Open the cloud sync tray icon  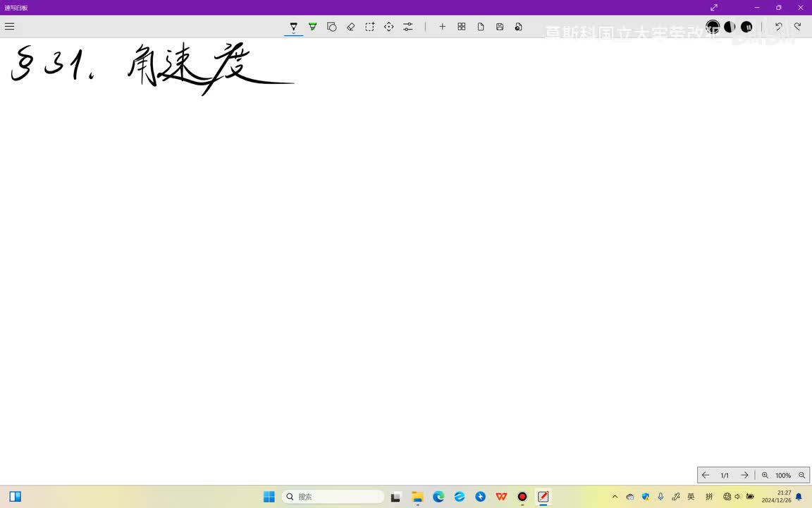[629, 497]
